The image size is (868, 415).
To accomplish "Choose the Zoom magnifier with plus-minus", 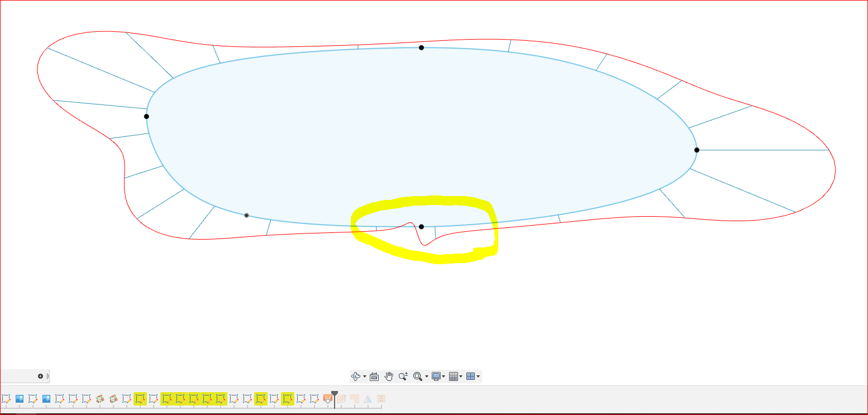I will (403, 376).
